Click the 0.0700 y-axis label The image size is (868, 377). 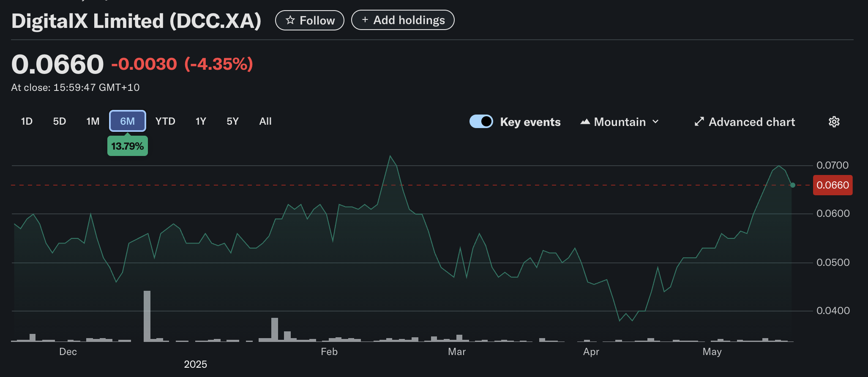833,165
